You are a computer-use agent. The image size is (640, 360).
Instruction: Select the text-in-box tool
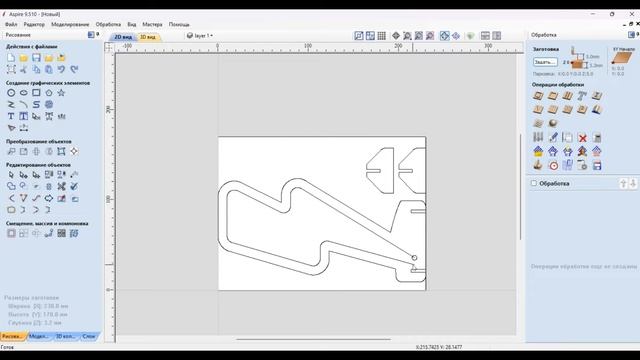coord(24,116)
